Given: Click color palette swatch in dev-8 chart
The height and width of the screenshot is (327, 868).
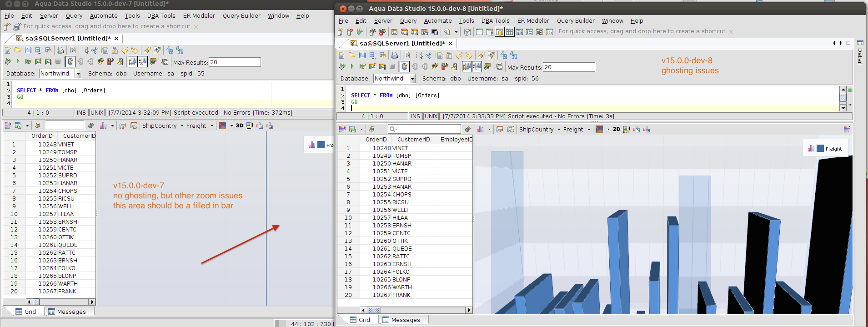Looking at the screenshot, I should click(599, 129).
